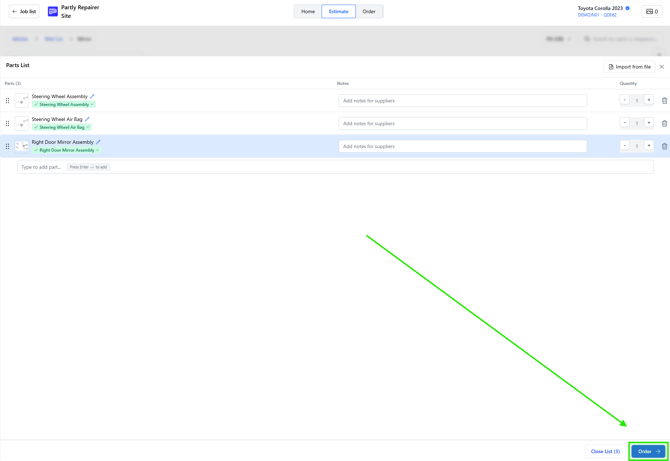The height and width of the screenshot is (461, 670).
Task: Grab drag handle for Steering Wheel Assembly
Action: [x=7, y=100]
